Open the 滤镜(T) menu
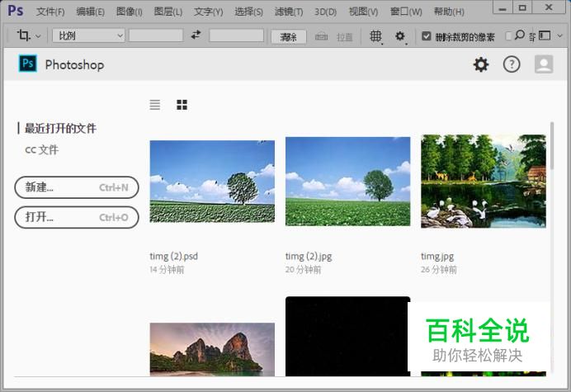Image resolution: width=571 pixels, height=392 pixels. tap(289, 12)
